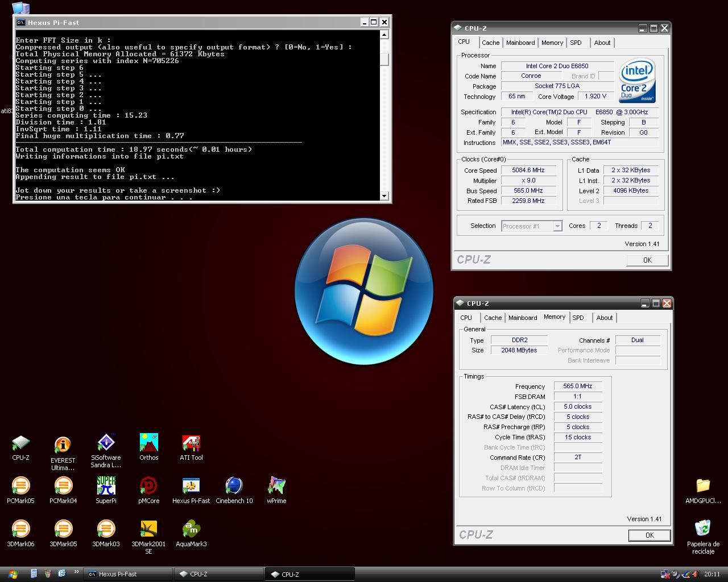The image size is (728, 582).
Task: Switch to Hexus Pi-Fast taskbar button
Action: tap(128, 574)
